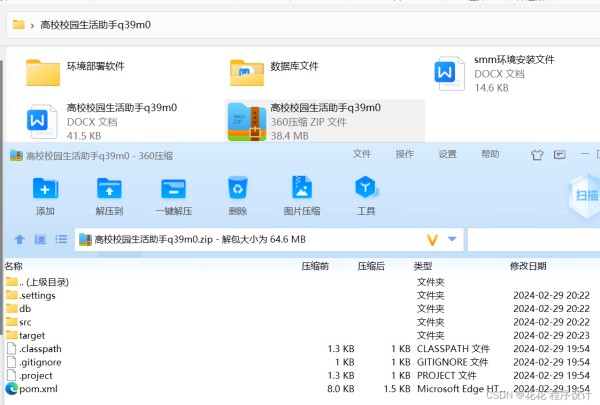Open the 设置 menu
The height and width of the screenshot is (405, 600).
447,154
